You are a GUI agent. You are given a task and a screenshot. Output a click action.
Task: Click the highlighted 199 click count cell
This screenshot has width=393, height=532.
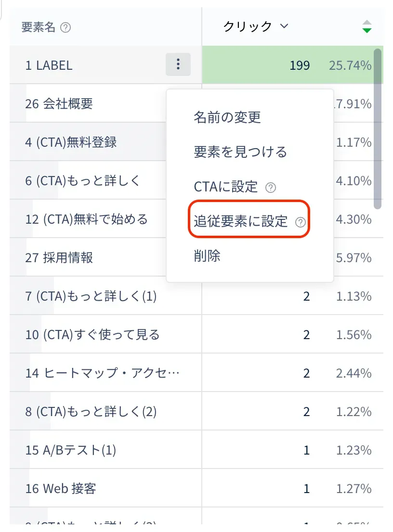pyautogui.click(x=300, y=65)
